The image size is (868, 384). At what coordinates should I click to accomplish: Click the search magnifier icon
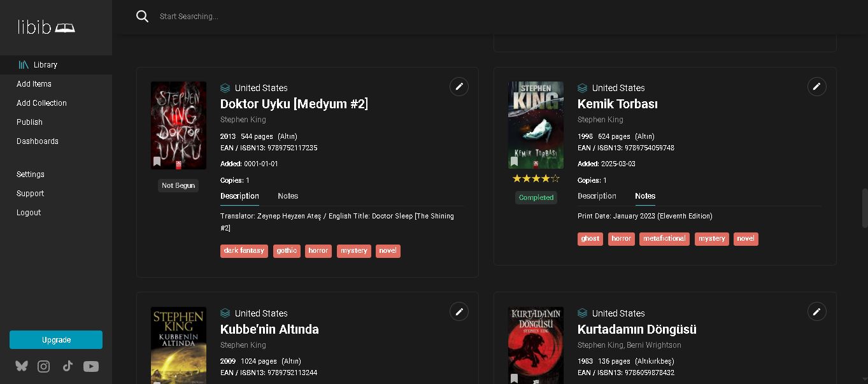point(143,17)
